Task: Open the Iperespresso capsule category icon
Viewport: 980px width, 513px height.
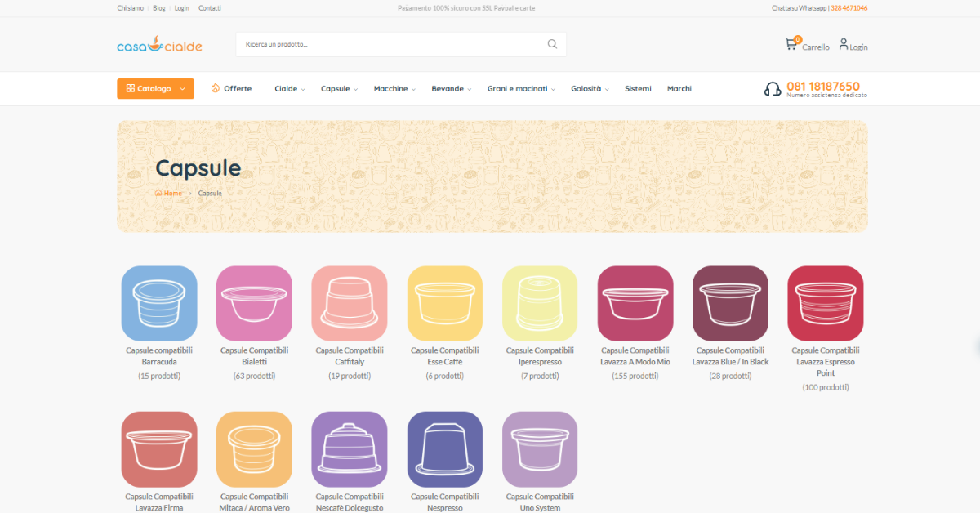Action: pos(540,303)
